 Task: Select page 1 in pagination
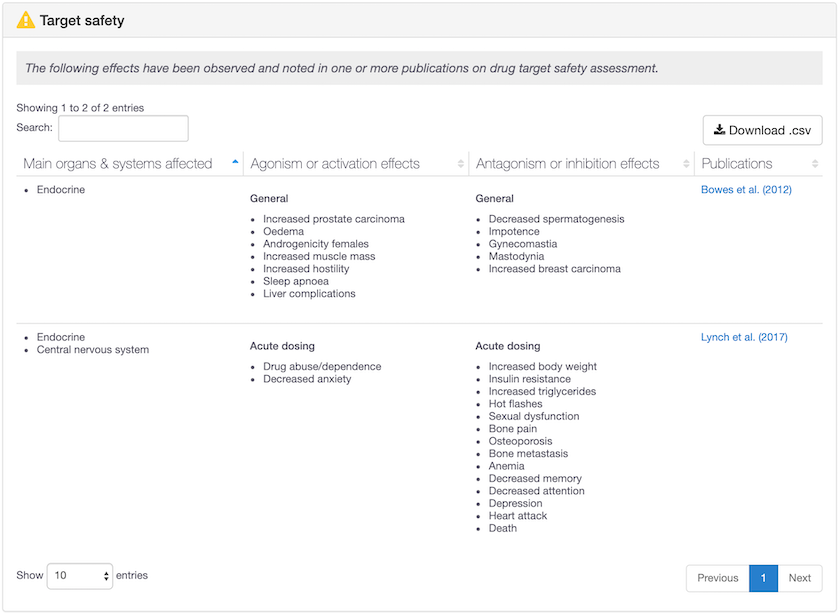tap(763, 578)
